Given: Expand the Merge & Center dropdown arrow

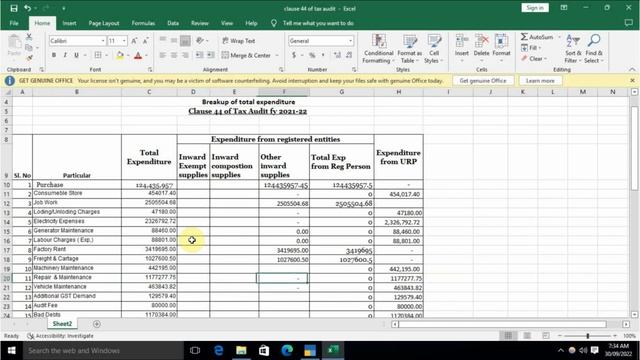Looking at the screenshot, I should pyautogui.click(x=276, y=55).
